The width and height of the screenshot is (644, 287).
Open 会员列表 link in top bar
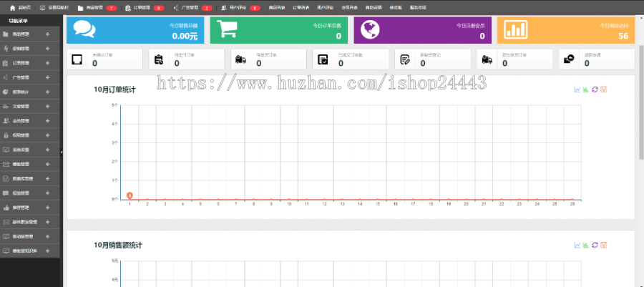coord(351,7)
